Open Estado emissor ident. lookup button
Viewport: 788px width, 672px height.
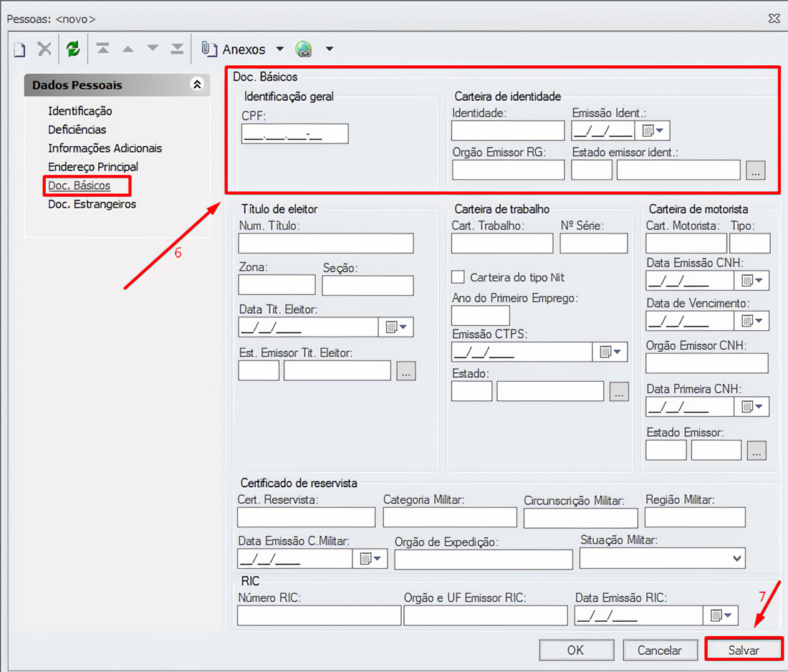(x=755, y=170)
